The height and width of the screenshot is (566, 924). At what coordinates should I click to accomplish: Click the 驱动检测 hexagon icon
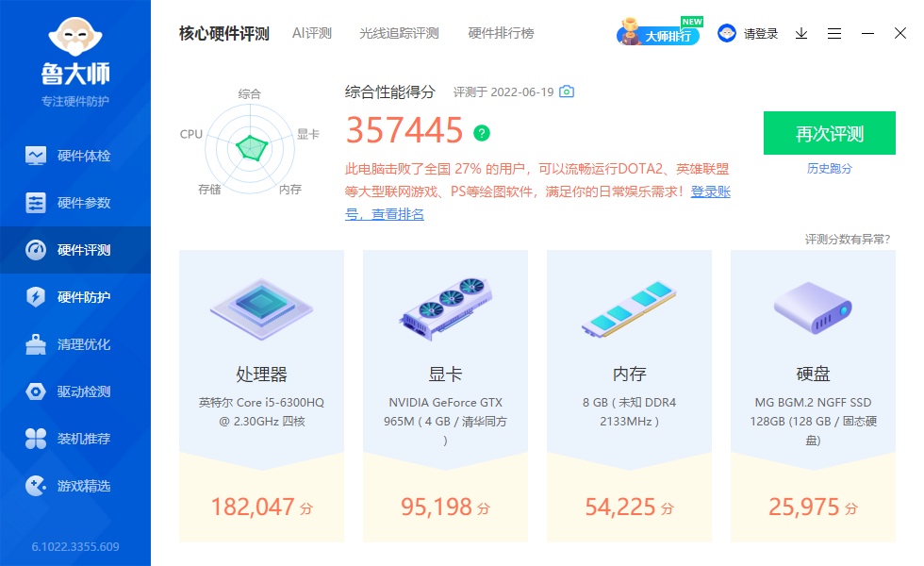(x=36, y=391)
